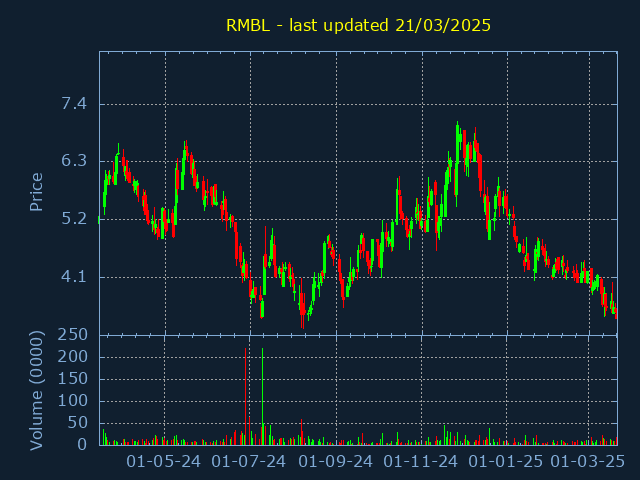The width and height of the screenshot is (640, 480).
Task: Click the volume axis label 250
Action: pyautogui.click(x=73, y=335)
